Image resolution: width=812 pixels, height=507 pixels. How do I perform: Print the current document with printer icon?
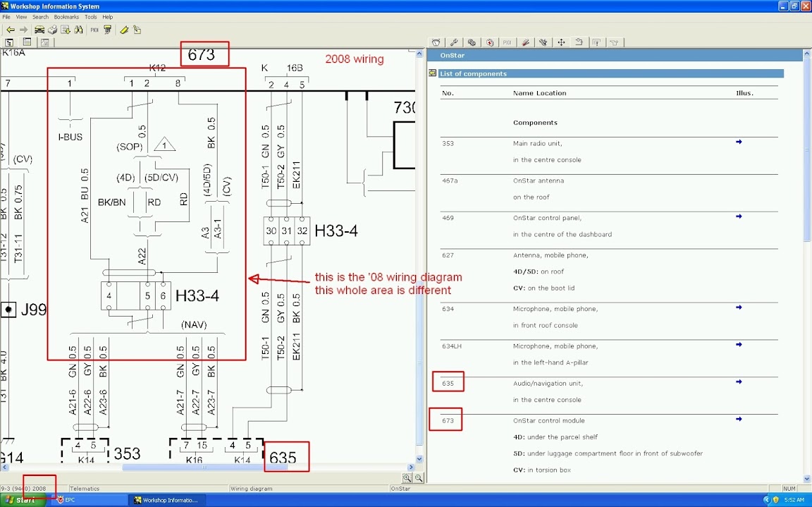pyautogui.click(x=52, y=30)
